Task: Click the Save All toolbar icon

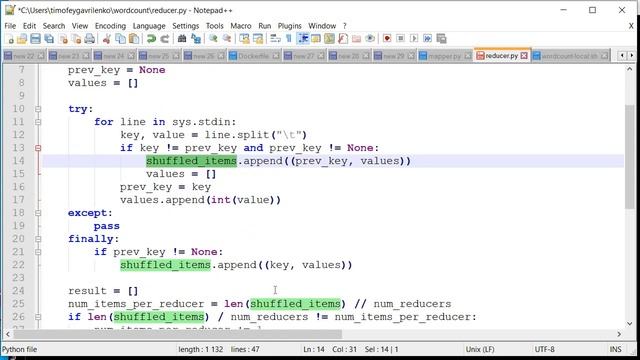Action: pyautogui.click(x=49, y=39)
